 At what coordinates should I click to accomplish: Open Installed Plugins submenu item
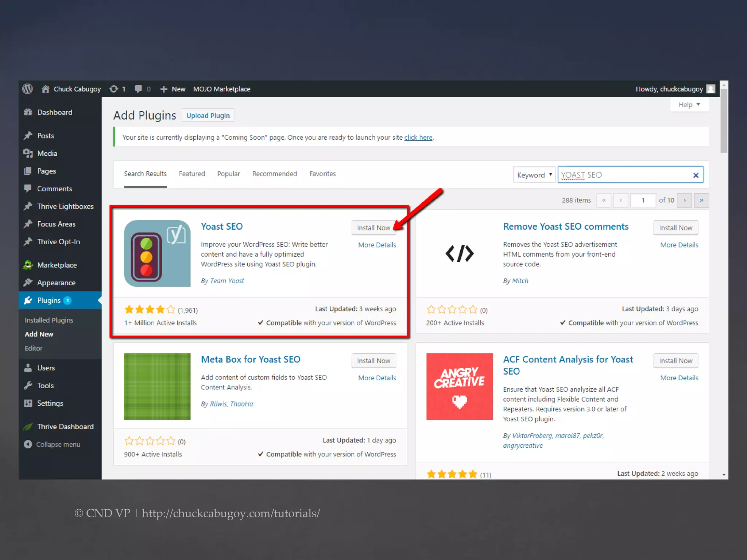[49, 320]
